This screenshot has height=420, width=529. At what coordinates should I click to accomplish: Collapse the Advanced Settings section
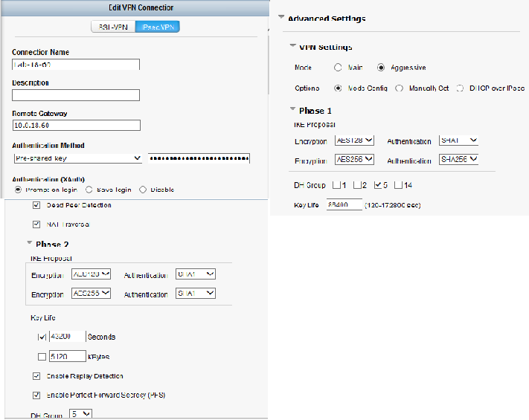coord(281,18)
